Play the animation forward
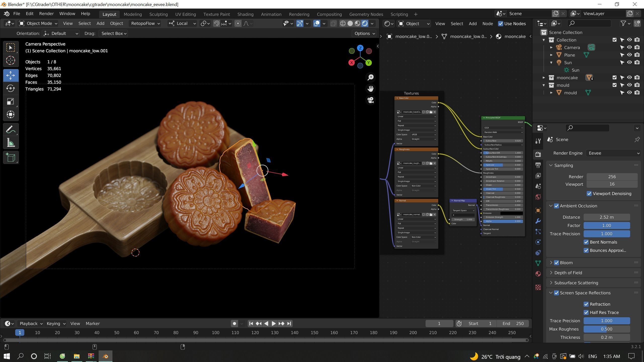Screen dimensions: 644x362 pos(274,324)
